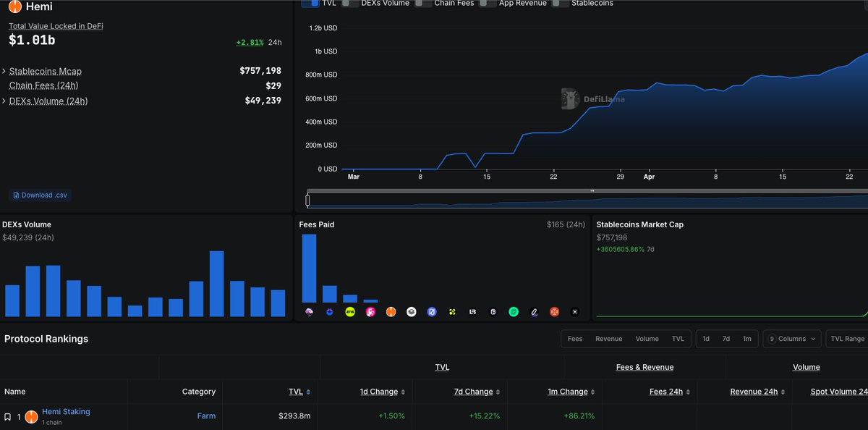Click the tallest bar in Fees Paid chart
Image resolution: width=868 pixels, height=430 pixels.
click(309, 268)
